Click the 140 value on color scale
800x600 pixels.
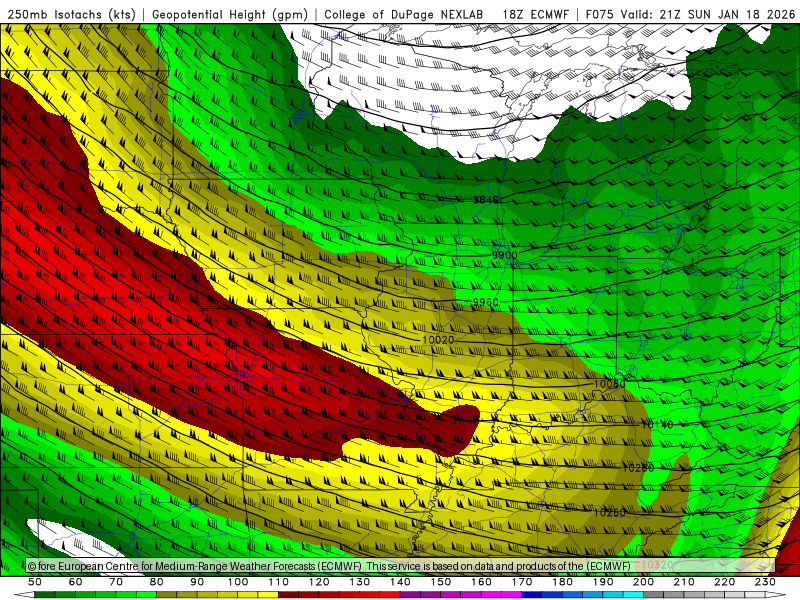400,582
